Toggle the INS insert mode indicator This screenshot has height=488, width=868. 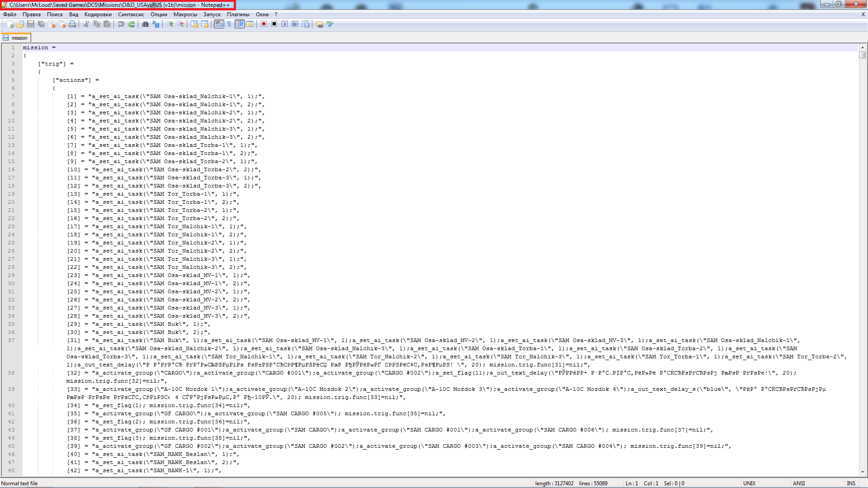point(851,483)
